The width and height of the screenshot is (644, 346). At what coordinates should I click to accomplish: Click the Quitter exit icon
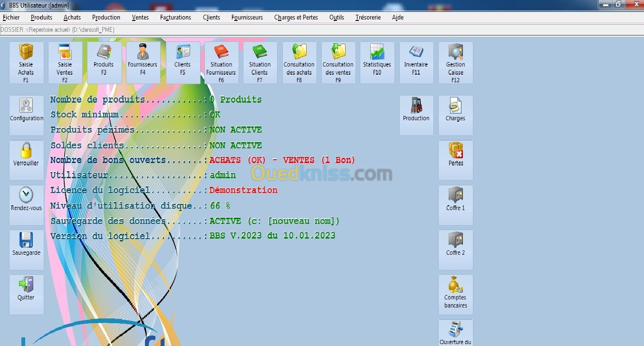(x=27, y=295)
